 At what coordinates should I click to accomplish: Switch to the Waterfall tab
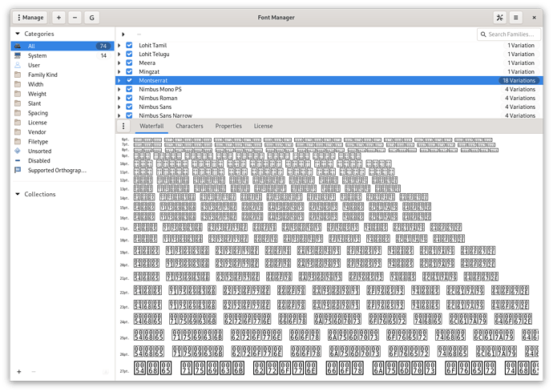(x=151, y=126)
